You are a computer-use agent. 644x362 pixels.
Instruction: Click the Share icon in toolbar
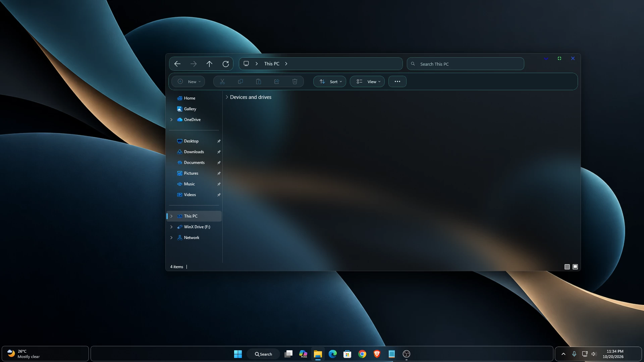277,81
